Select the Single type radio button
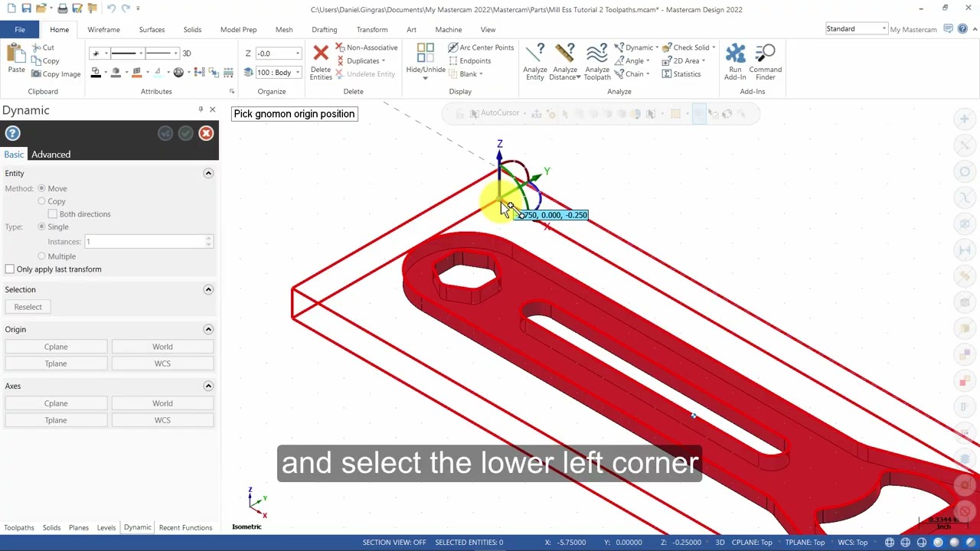 pyautogui.click(x=42, y=227)
